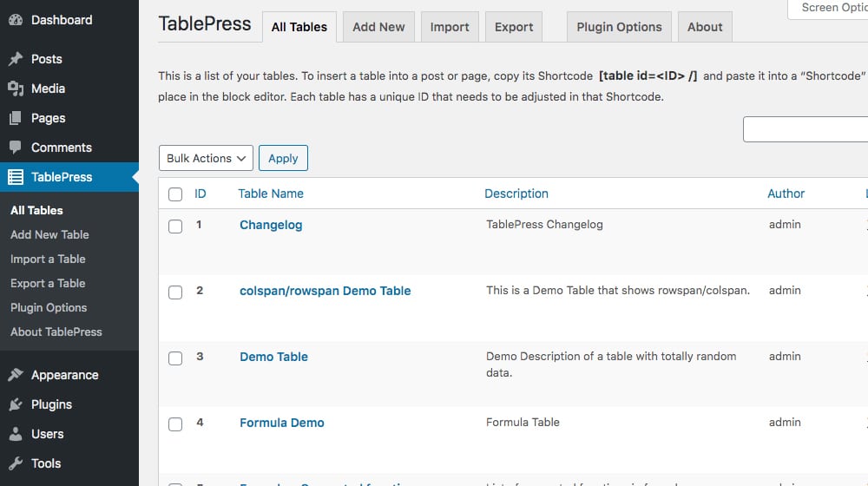This screenshot has height=486, width=868.
Task: Click admin author in Changelog row
Action: click(785, 224)
